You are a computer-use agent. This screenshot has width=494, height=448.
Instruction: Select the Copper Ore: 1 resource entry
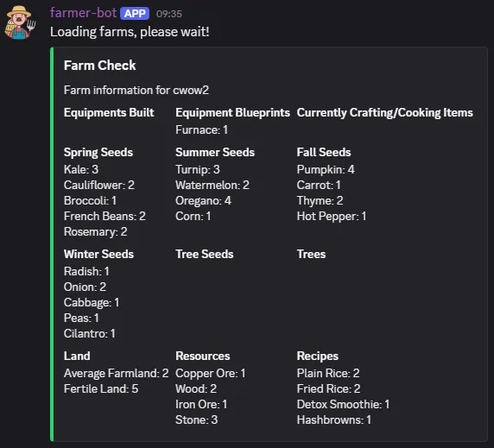pyautogui.click(x=211, y=373)
